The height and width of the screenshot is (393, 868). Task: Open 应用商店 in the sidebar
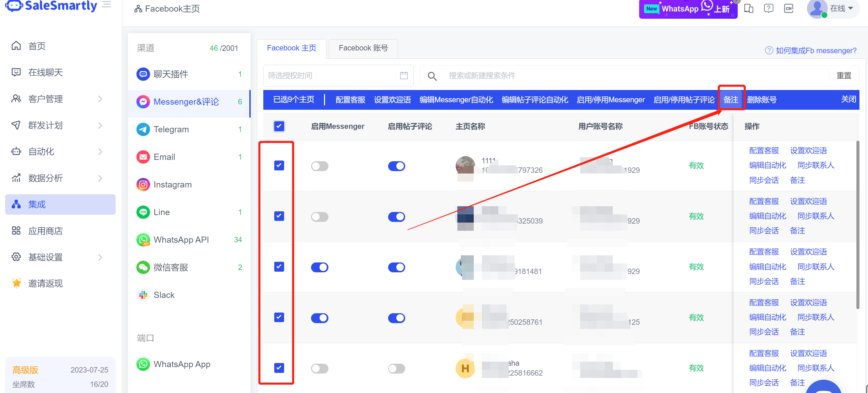(45, 231)
